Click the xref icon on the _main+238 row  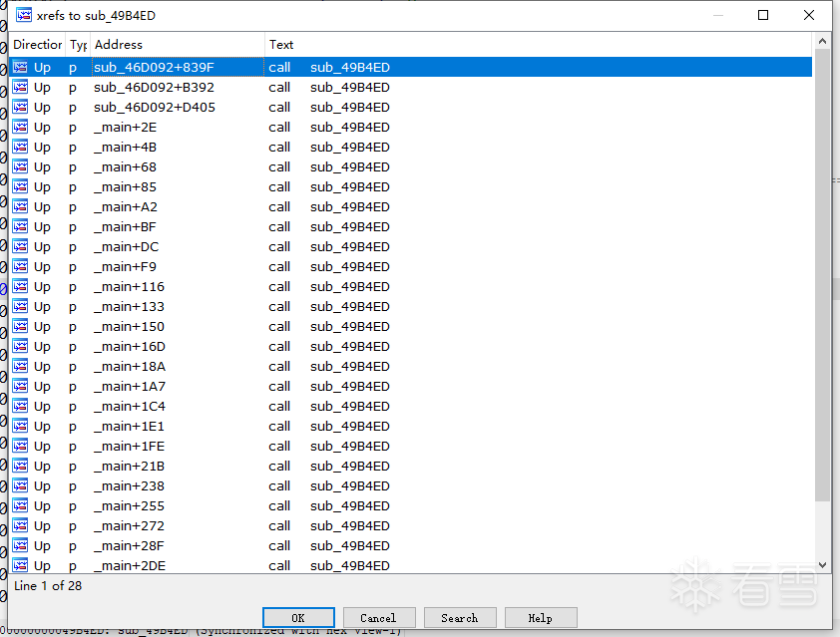tap(20, 485)
